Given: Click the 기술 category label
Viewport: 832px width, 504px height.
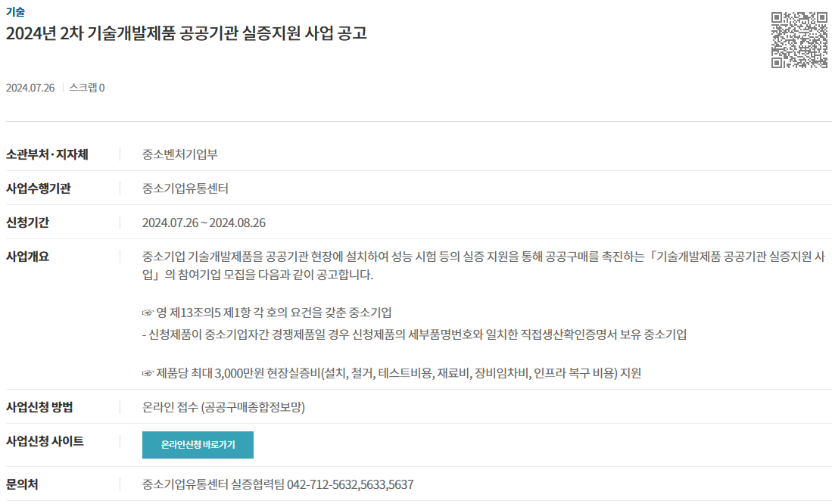Looking at the screenshot, I should click(x=15, y=11).
